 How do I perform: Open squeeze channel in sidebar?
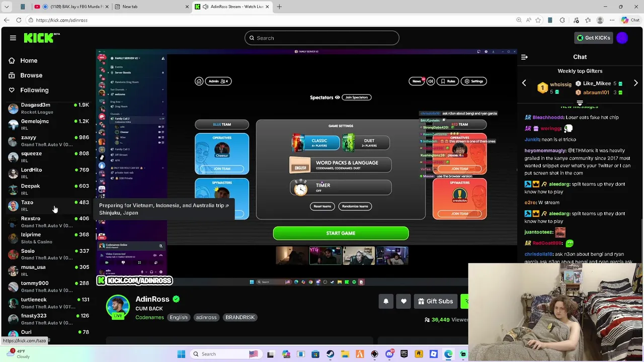[x=48, y=157]
